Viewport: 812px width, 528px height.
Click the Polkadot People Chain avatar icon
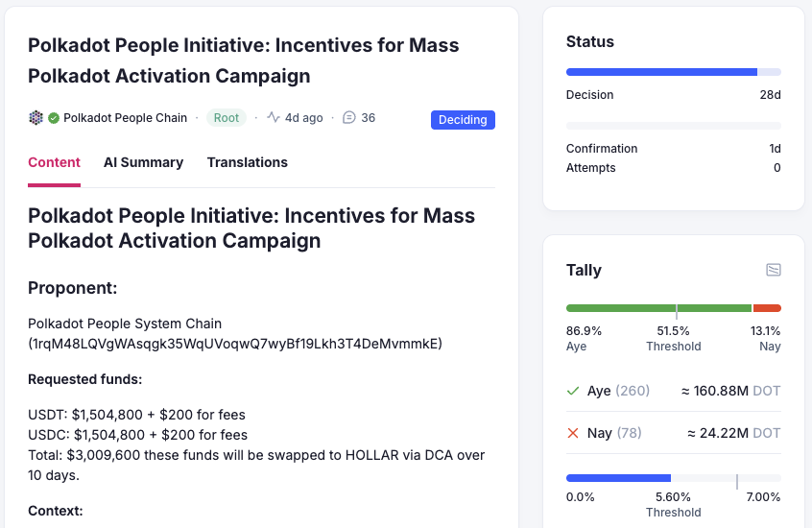click(36, 118)
